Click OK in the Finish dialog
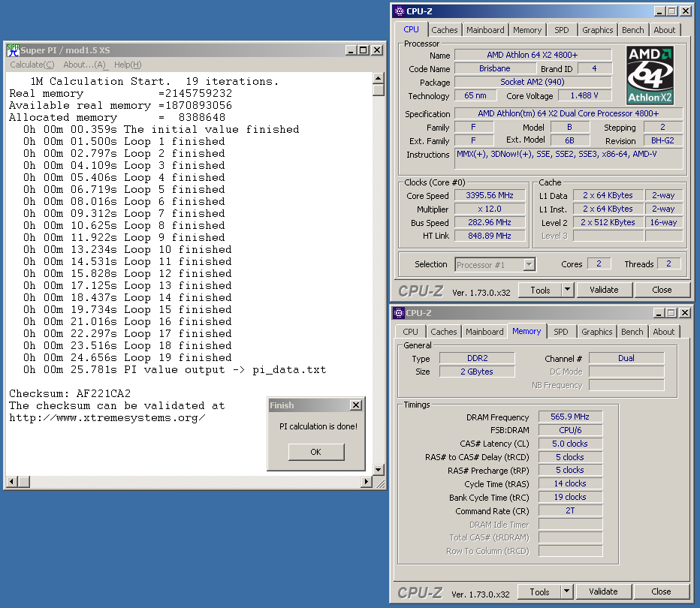Screen dimensions: 700x608 316,452
